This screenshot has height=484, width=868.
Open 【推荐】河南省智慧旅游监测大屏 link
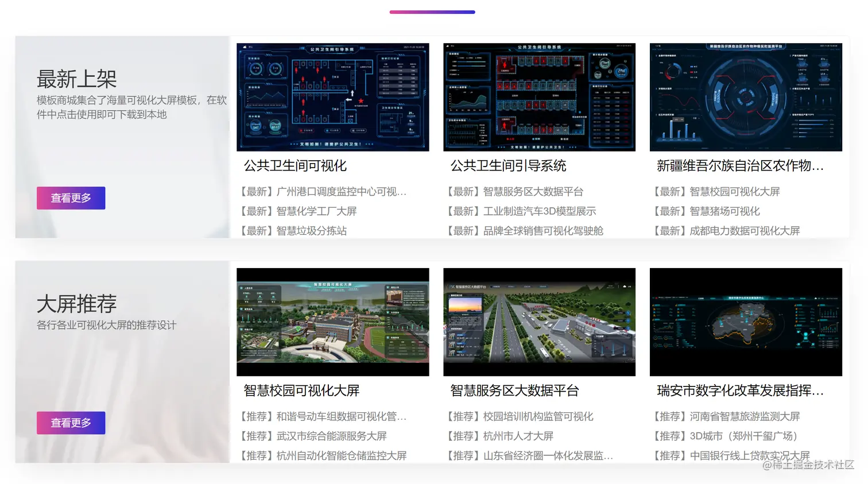pos(726,417)
